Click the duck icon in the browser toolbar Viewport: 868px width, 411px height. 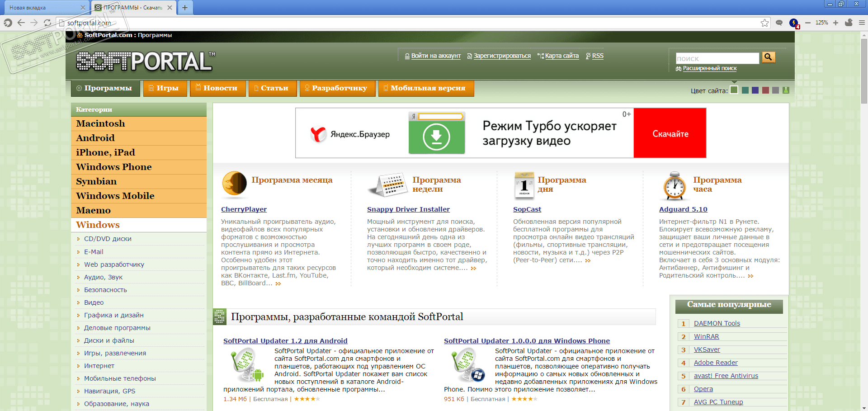(849, 23)
